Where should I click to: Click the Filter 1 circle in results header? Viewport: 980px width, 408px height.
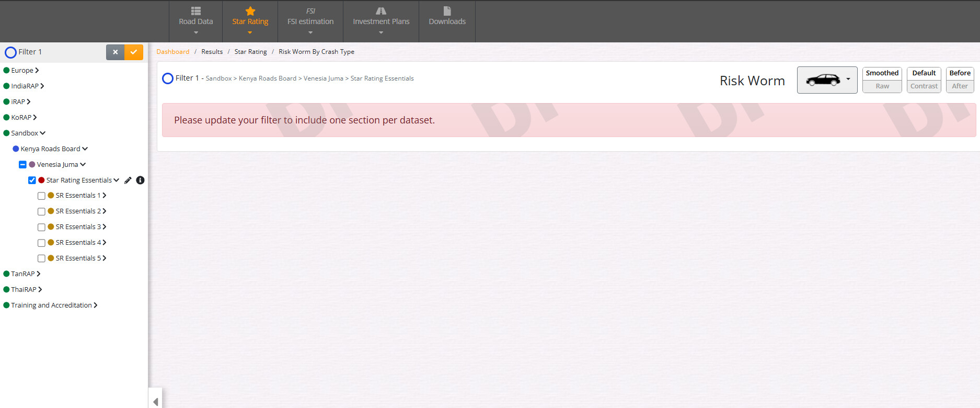coord(168,78)
